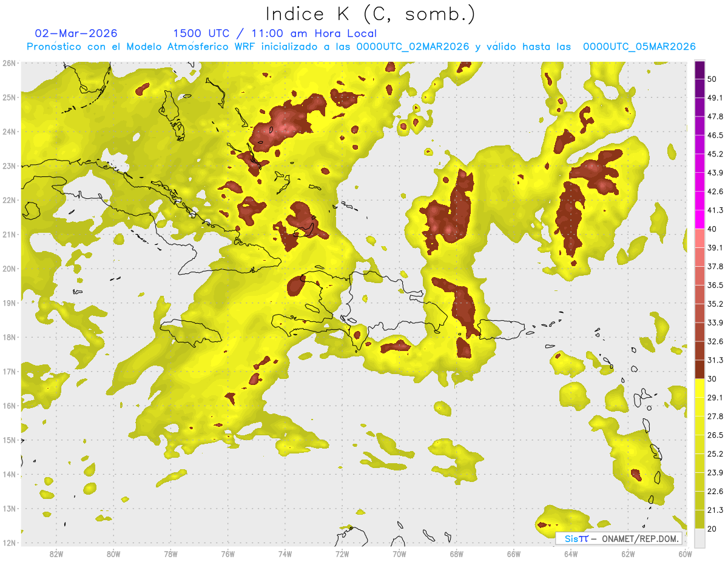Screen dimensions: 728x562
Task: Click the "70W" longitude tick label
Action: click(x=399, y=554)
